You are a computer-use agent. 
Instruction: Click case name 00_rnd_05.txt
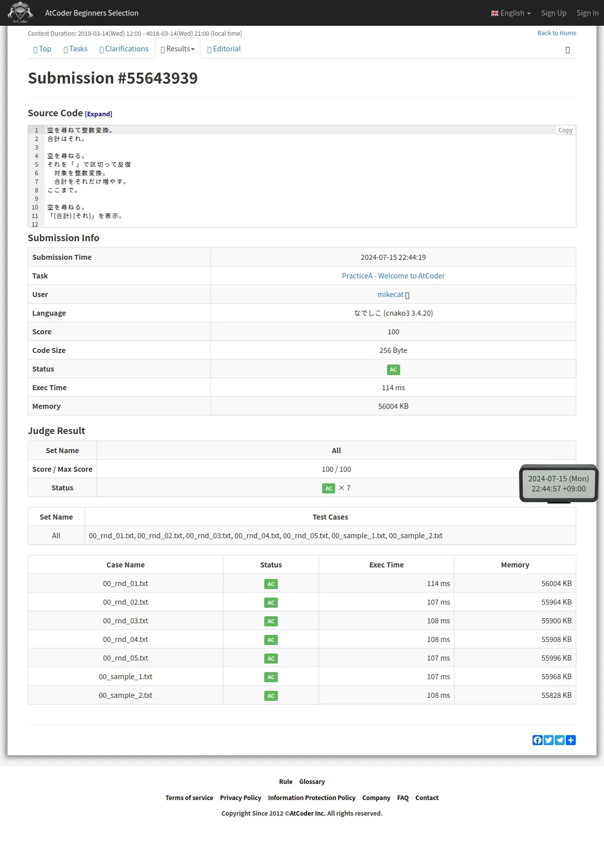click(x=125, y=658)
